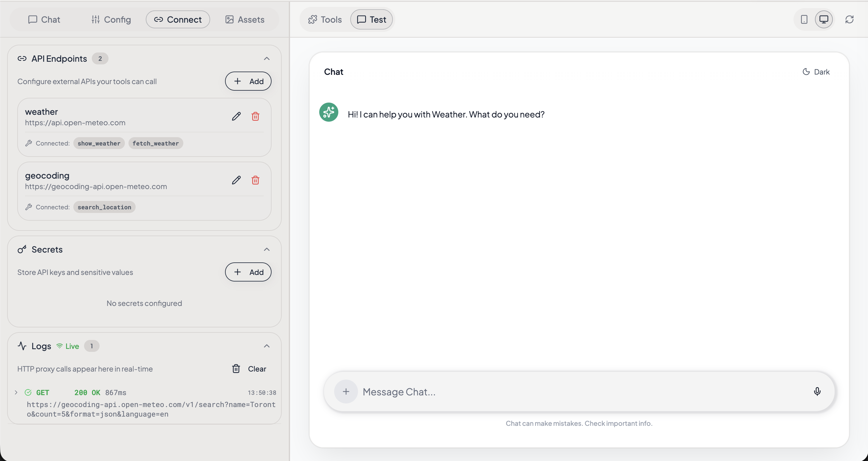868x461 pixels.
Task: Add a new API endpoint
Action: [248, 81]
